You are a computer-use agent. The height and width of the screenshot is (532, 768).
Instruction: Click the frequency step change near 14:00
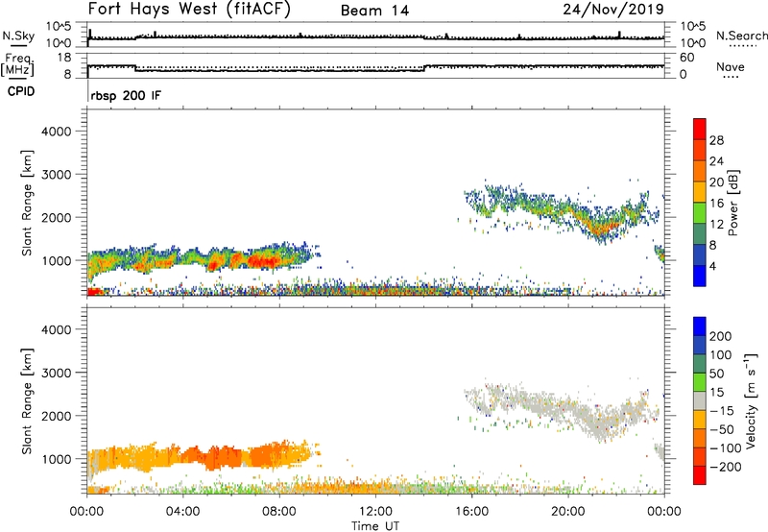pos(424,68)
